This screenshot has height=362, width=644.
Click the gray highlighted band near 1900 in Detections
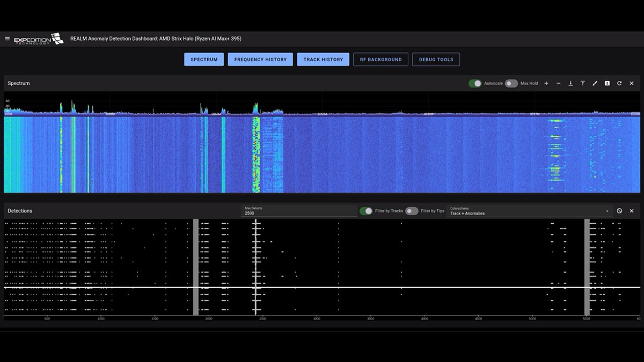(196, 267)
